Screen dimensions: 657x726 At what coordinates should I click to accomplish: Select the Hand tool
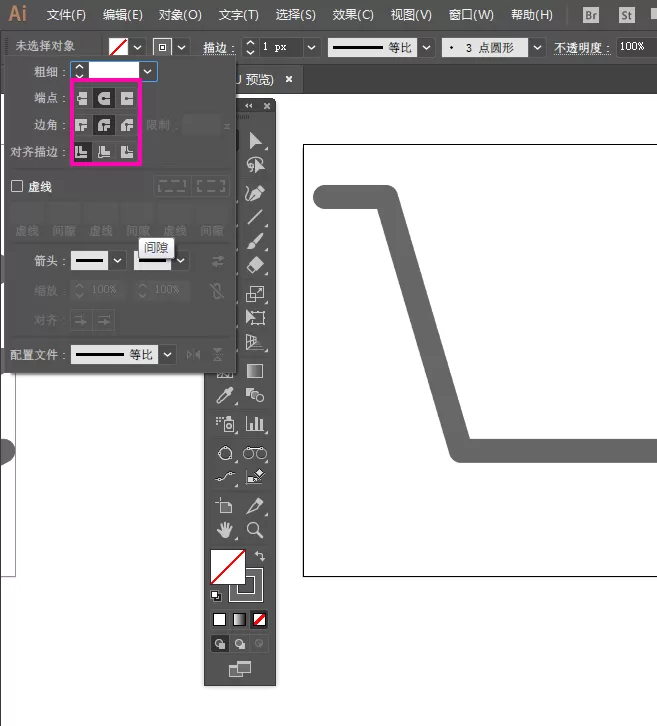[x=225, y=530]
